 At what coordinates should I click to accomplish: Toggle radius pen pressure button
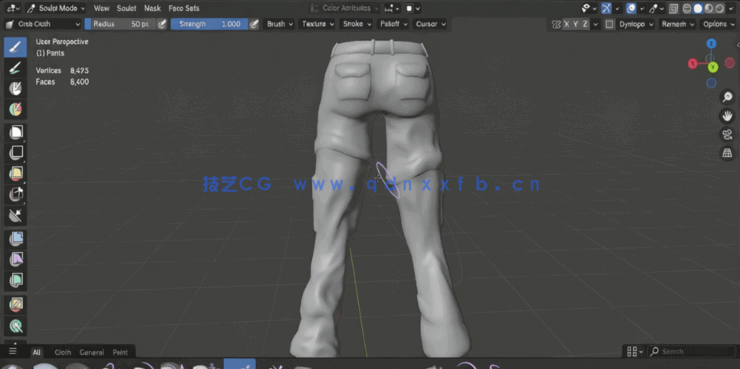pos(162,24)
